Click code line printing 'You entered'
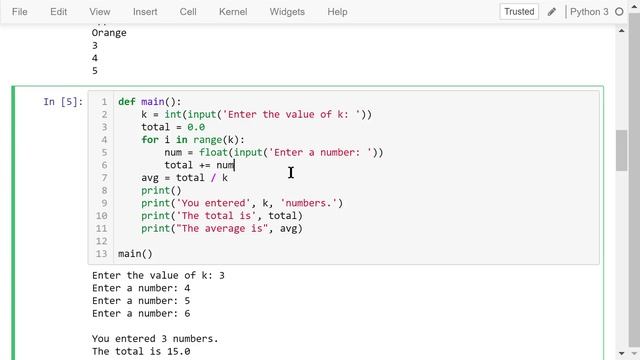 (242, 203)
